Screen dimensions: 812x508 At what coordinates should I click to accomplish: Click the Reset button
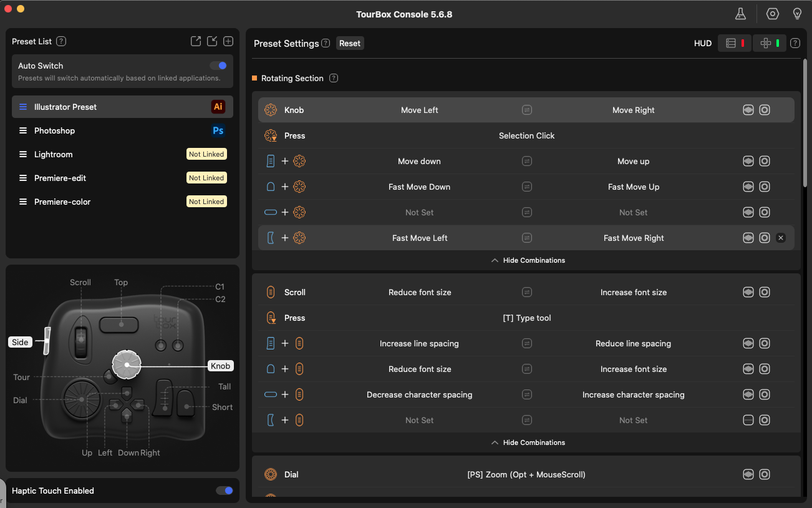click(x=350, y=43)
